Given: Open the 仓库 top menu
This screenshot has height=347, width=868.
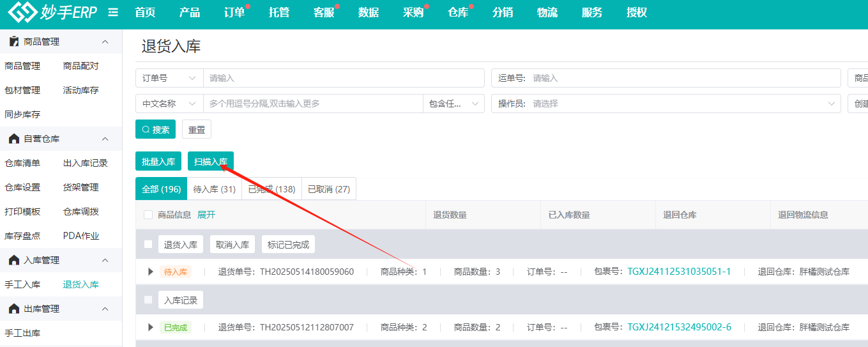Looking at the screenshot, I should pyautogui.click(x=458, y=12).
